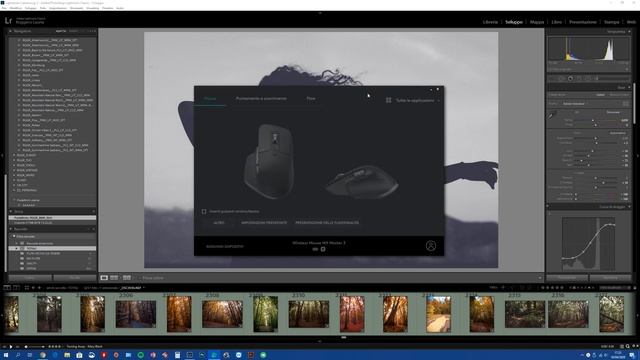
Task: Select the side-view mouse image showing thumb wheel
Action: [362, 182]
